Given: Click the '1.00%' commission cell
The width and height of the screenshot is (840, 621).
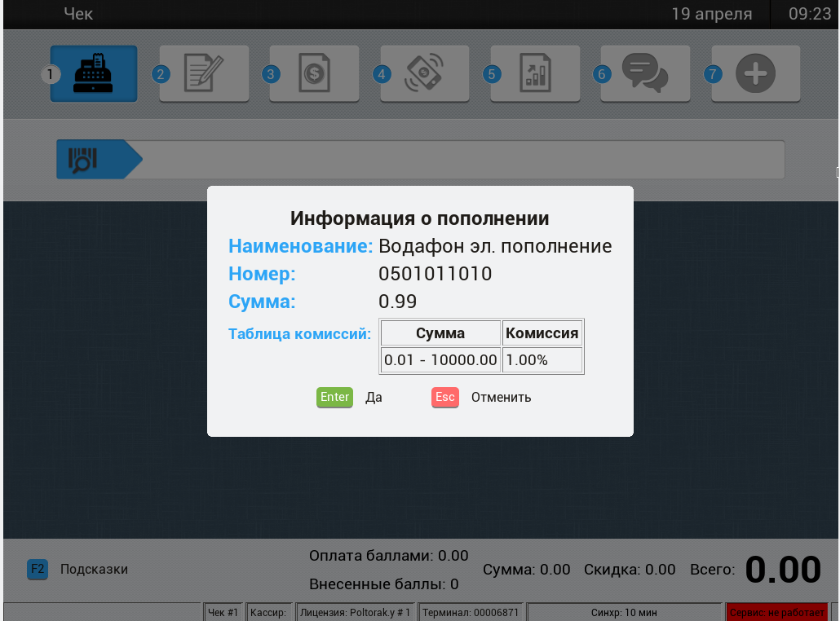Looking at the screenshot, I should pyautogui.click(x=542, y=360).
